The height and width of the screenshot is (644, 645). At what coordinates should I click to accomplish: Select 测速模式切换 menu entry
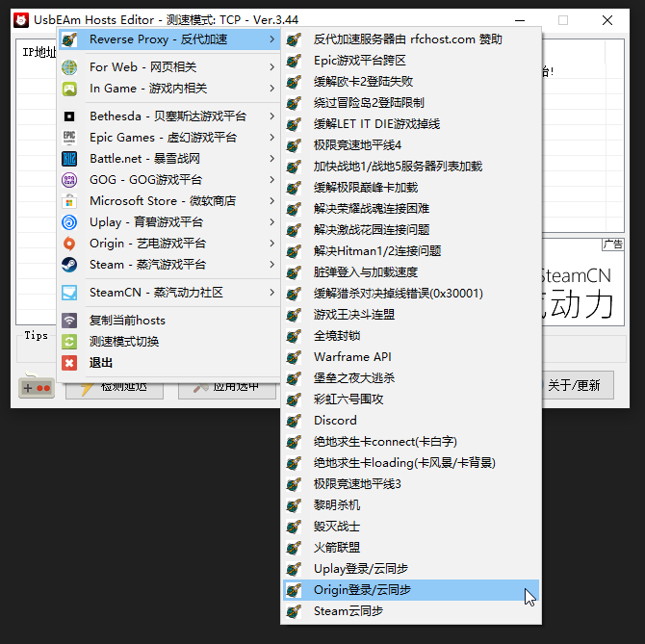pos(169,342)
